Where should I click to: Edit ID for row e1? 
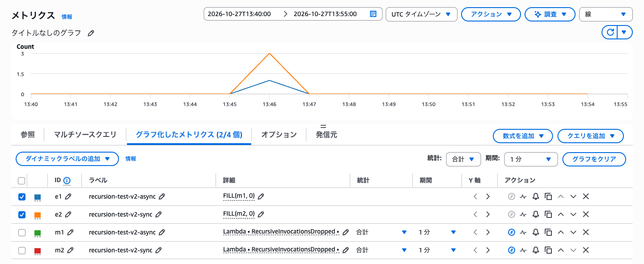point(68,196)
